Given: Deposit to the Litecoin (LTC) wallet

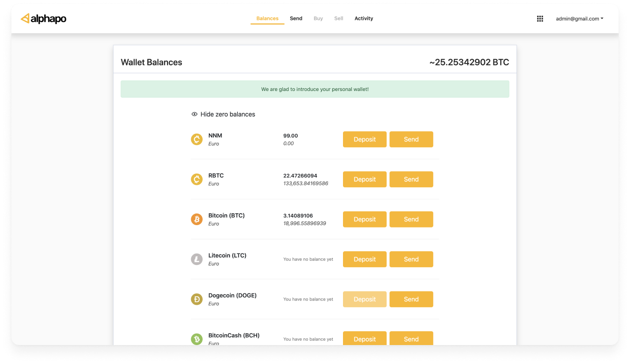Looking at the screenshot, I should pyautogui.click(x=365, y=259).
